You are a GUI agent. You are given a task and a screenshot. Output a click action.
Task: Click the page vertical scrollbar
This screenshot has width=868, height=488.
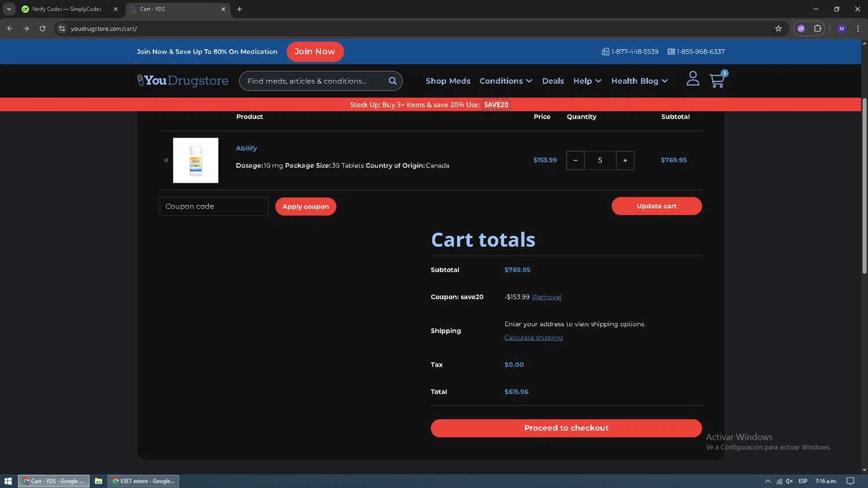click(x=865, y=185)
